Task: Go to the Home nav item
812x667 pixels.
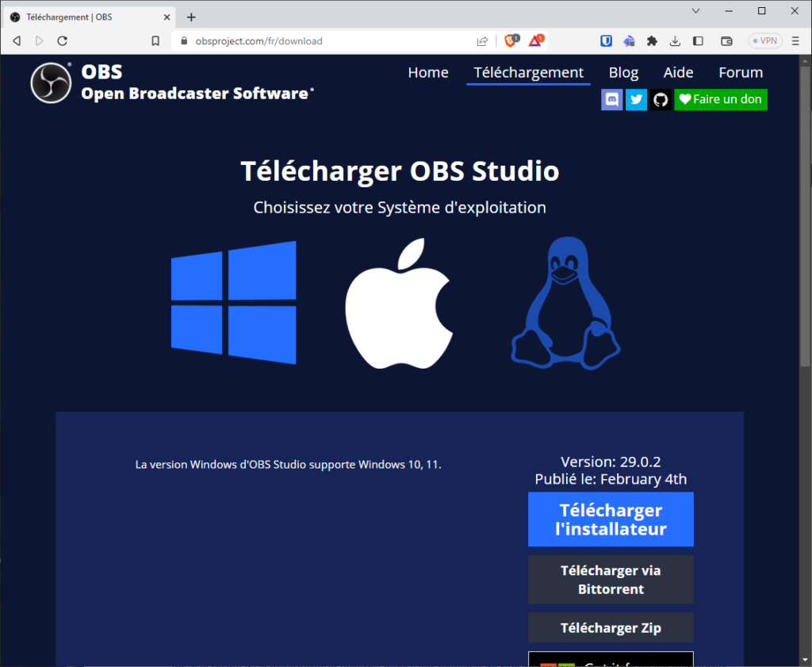Action: 427,72
